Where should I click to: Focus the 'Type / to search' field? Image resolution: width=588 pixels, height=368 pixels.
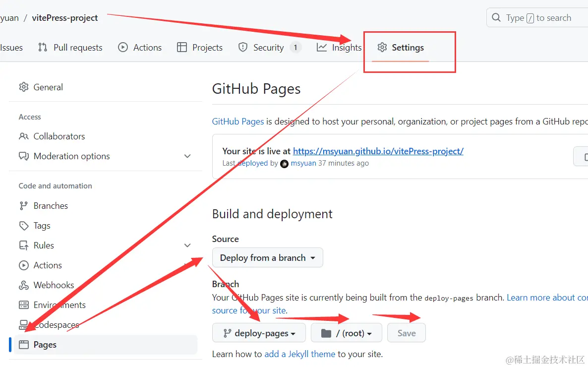(x=537, y=18)
